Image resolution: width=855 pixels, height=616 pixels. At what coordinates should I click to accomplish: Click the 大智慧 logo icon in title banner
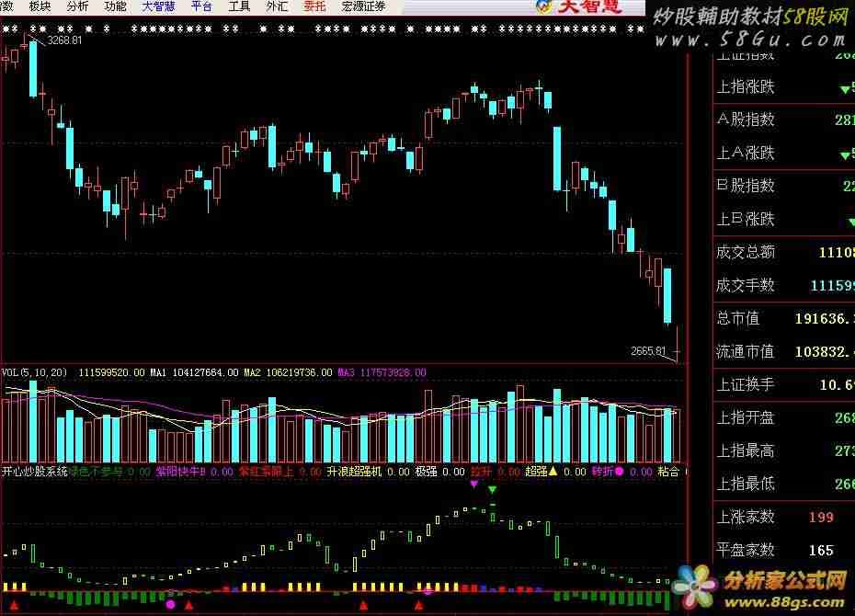click(x=543, y=6)
